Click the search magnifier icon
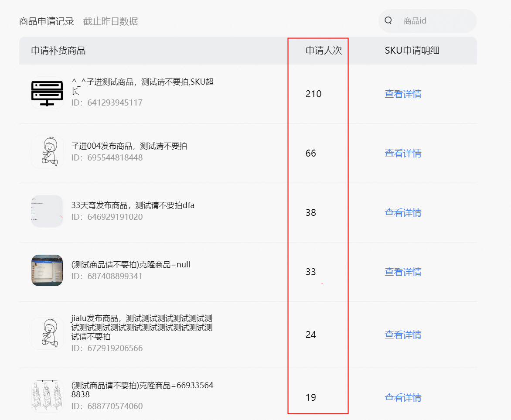Image resolution: width=511 pixels, height=420 pixels. pos(388,20)
